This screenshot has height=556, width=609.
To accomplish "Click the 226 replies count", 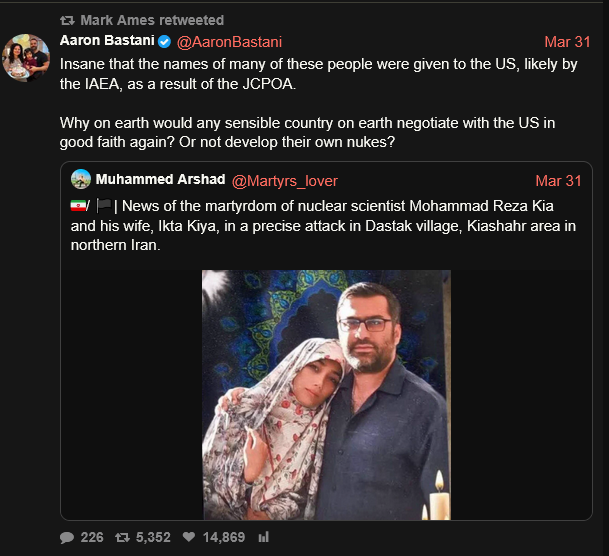I will (x=92, y=537).
